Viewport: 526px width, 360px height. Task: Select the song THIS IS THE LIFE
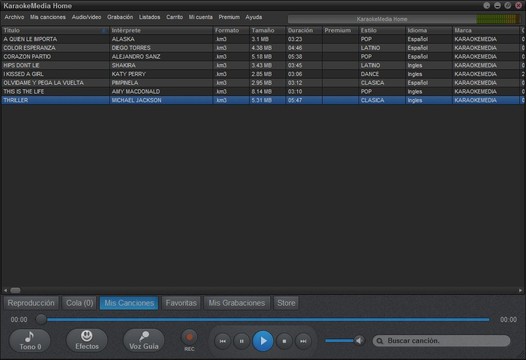23,92
